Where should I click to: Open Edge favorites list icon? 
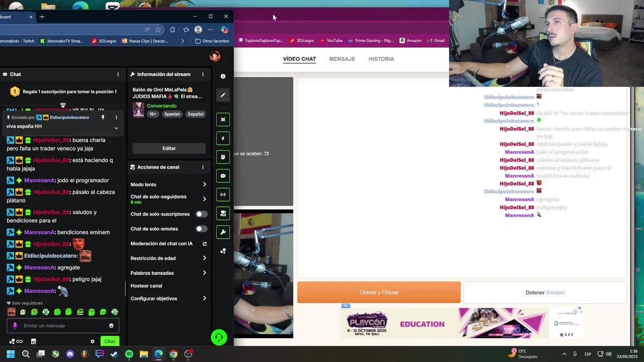[x=186, y=30]
